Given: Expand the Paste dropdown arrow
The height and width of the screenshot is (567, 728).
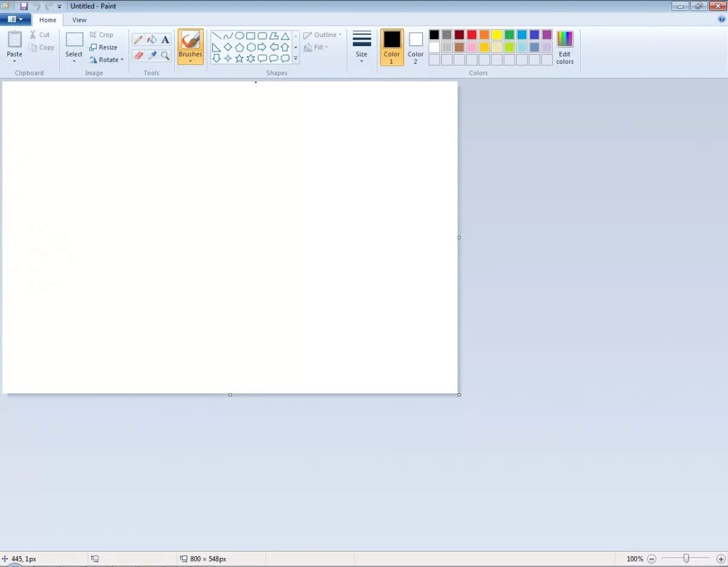Looking at the screenshot, I should (x=15, y=61).
